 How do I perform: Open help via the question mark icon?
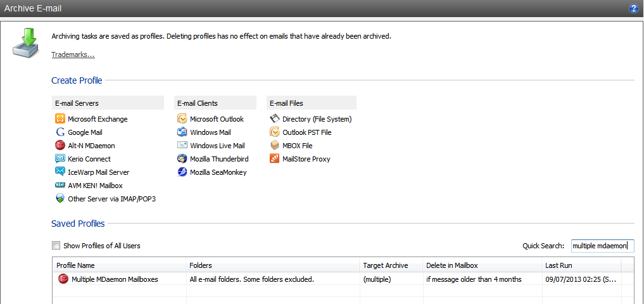[x=634, y=8]
